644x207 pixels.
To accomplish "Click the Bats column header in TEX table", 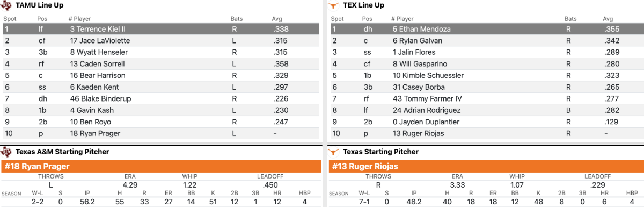I will (x=570, y=19).
